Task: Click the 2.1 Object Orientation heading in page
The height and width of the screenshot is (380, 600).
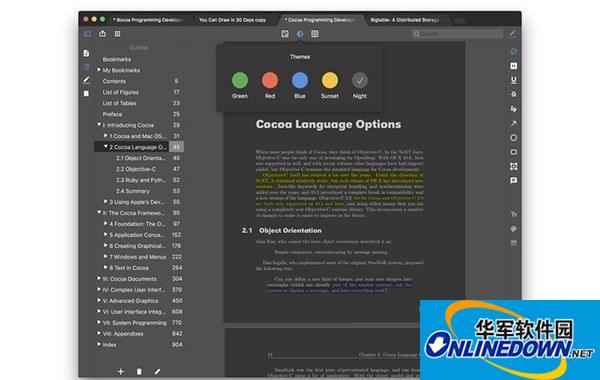Action: click(282, 230)
